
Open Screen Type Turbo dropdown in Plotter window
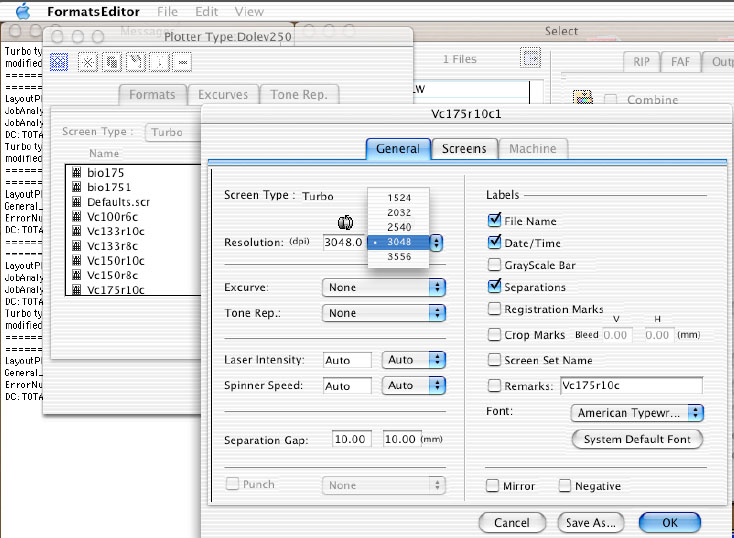[x=173, y=132]
